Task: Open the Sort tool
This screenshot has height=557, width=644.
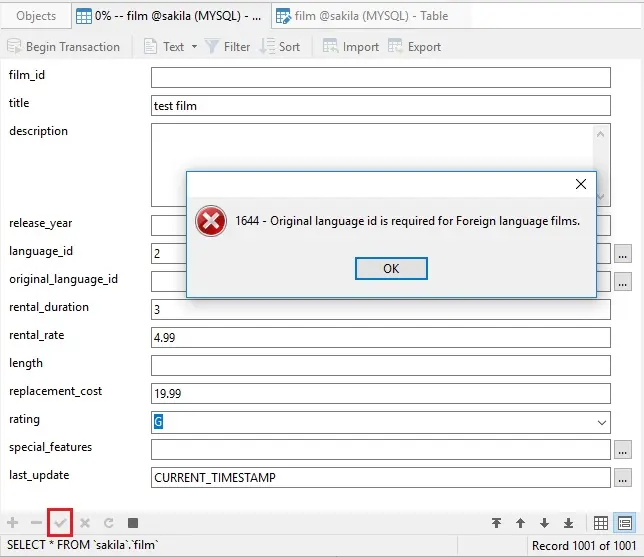Action: [x=280, y=47]
